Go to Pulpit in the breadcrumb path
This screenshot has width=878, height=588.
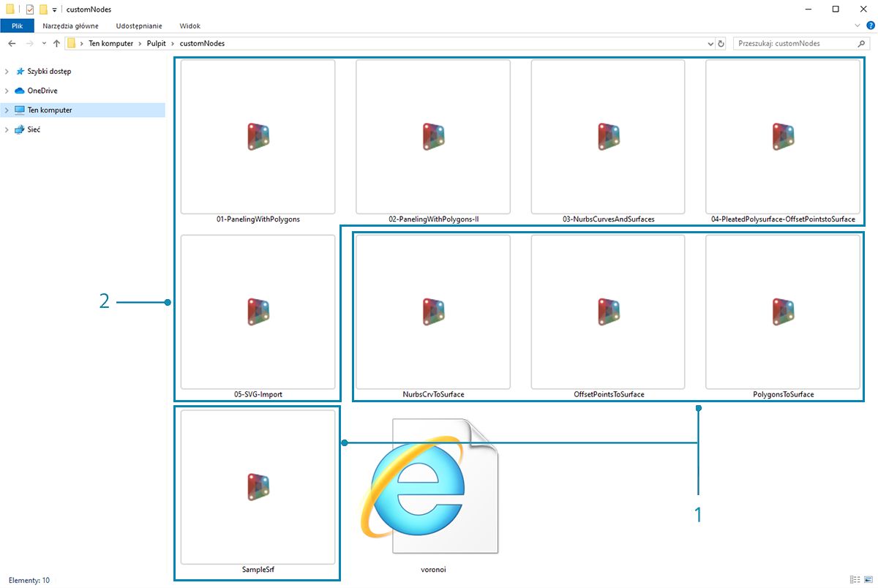tap(157, 44)
